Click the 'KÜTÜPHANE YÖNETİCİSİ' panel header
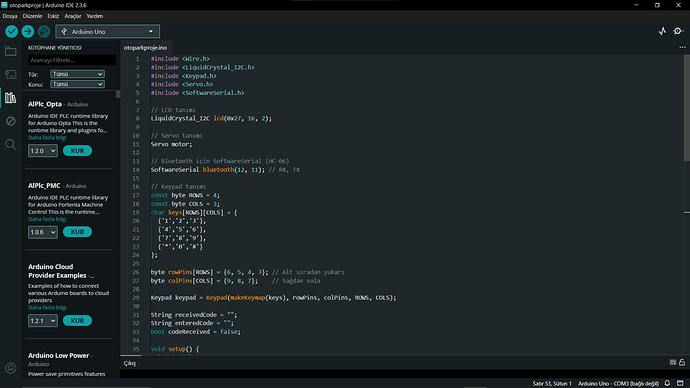This screenshot has height=388, width=690. click(x=55, y=48)
